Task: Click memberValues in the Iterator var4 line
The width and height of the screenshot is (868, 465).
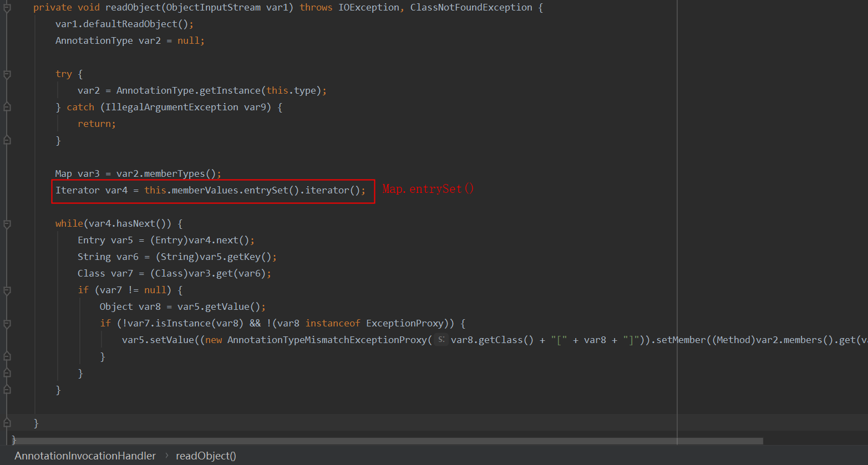Action: coord(205,190)
